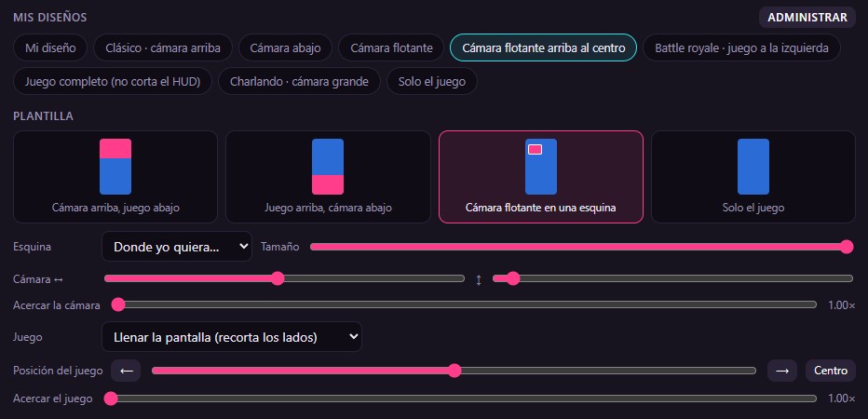Click the game zoom value 1.00×

841,399
